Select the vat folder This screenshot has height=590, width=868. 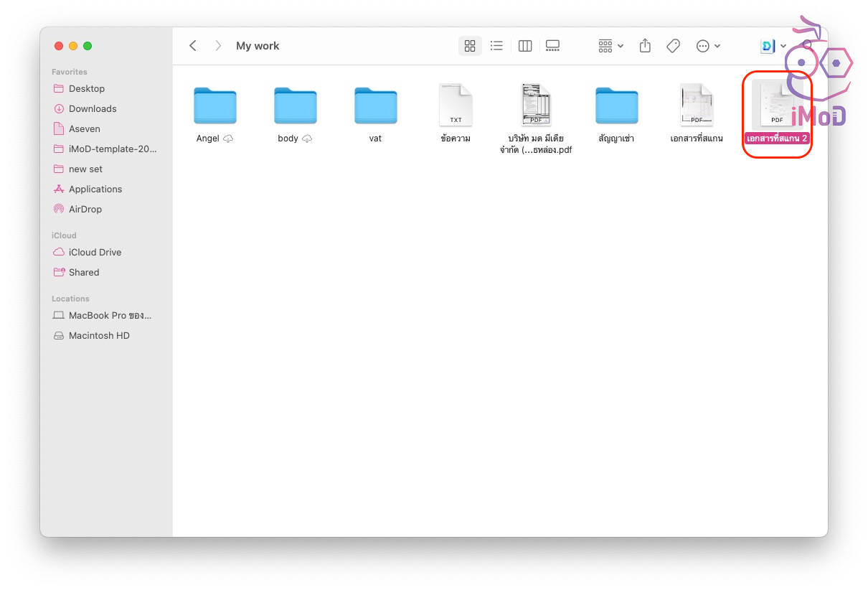click(375, 106)
